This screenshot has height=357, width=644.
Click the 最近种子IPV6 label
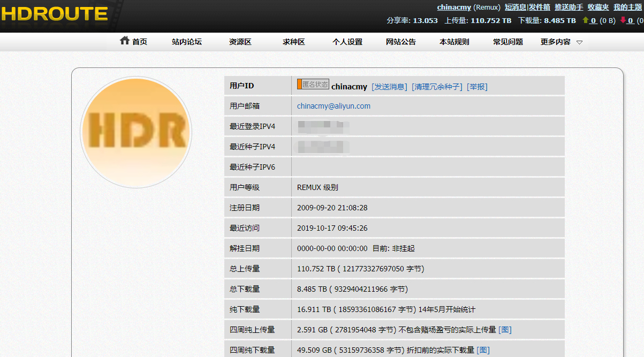point(252,167)
